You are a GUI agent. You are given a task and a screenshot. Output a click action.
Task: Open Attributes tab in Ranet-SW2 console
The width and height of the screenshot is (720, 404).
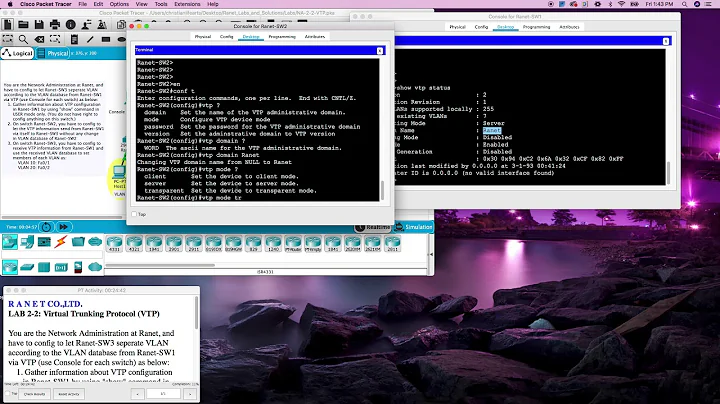[315, 37]
